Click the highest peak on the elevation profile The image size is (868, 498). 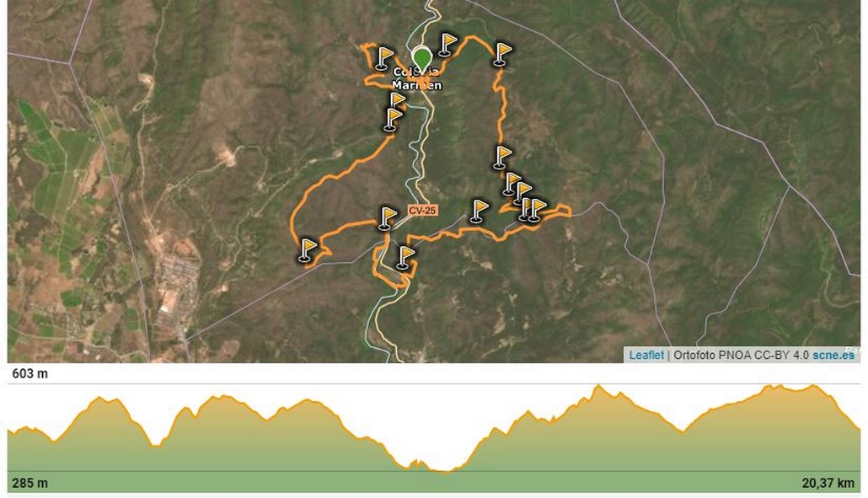[x=597, y=386]
